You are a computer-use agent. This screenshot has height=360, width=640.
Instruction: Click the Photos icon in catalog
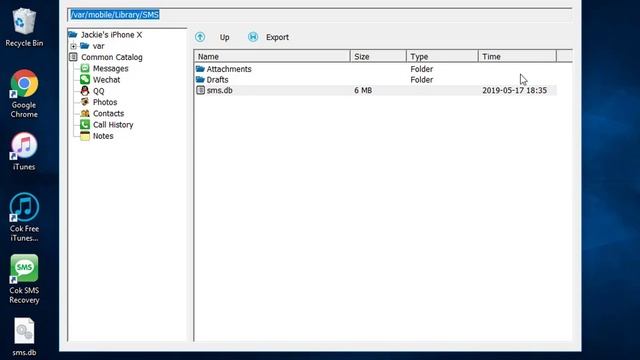click(x=85, y=102)
